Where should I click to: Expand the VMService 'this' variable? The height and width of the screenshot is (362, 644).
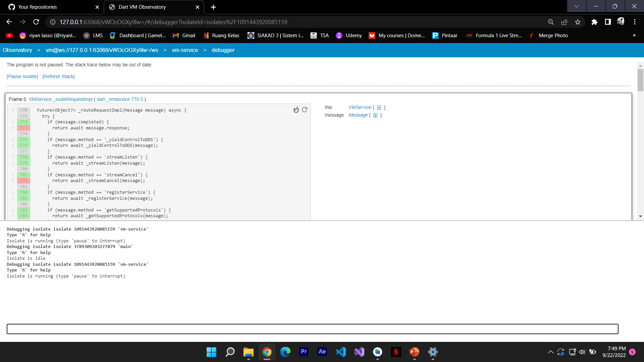(379, 108)
